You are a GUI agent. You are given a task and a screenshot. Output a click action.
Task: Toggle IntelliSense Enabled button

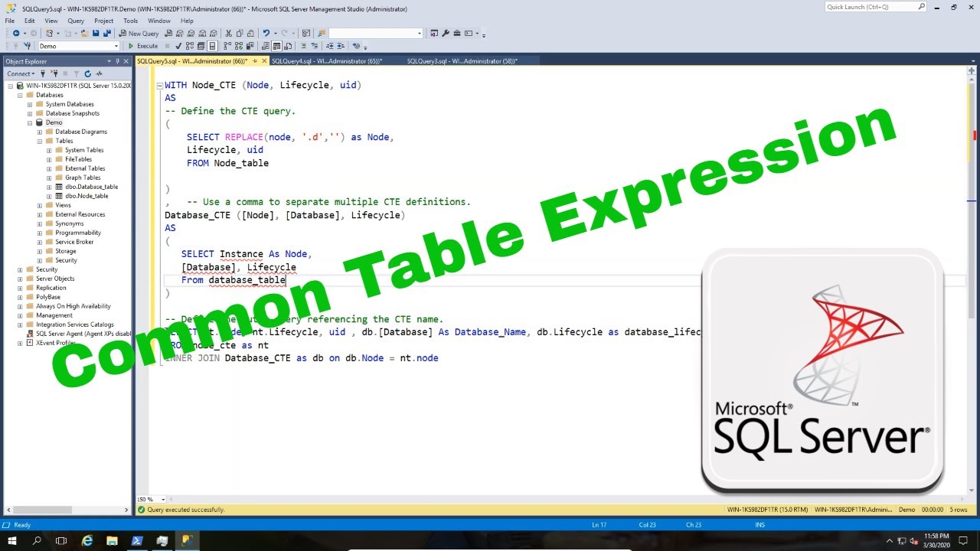pyautogui.click(x=212, y=46)
